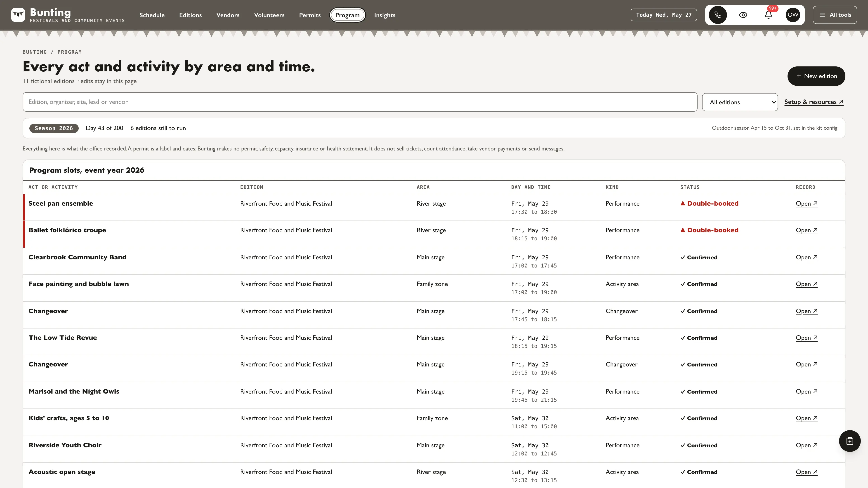Click the KIND column header
This screenshot has height=488, width=868.
click(612, 187)
